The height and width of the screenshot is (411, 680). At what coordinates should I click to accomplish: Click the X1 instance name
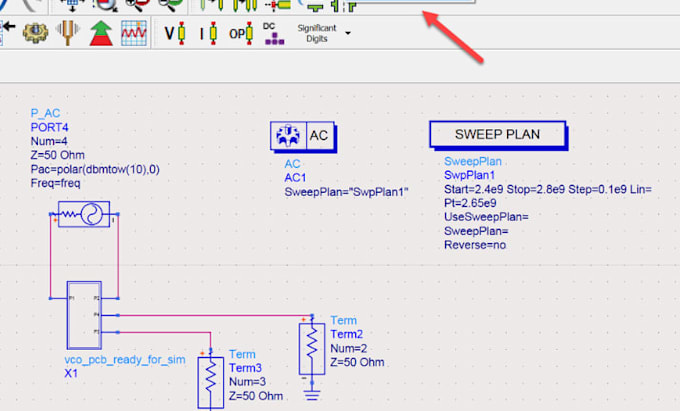[x=71, y=373]
